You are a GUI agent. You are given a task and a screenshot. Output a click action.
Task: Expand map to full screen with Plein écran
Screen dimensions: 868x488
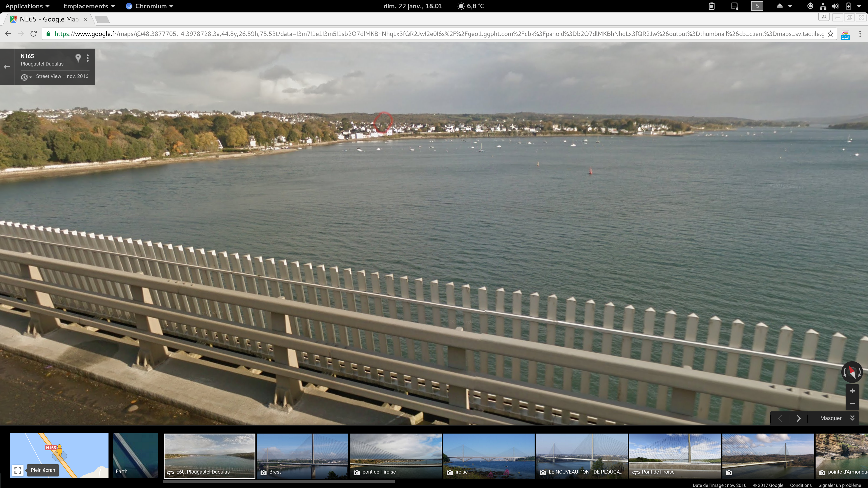coord(18,470)
